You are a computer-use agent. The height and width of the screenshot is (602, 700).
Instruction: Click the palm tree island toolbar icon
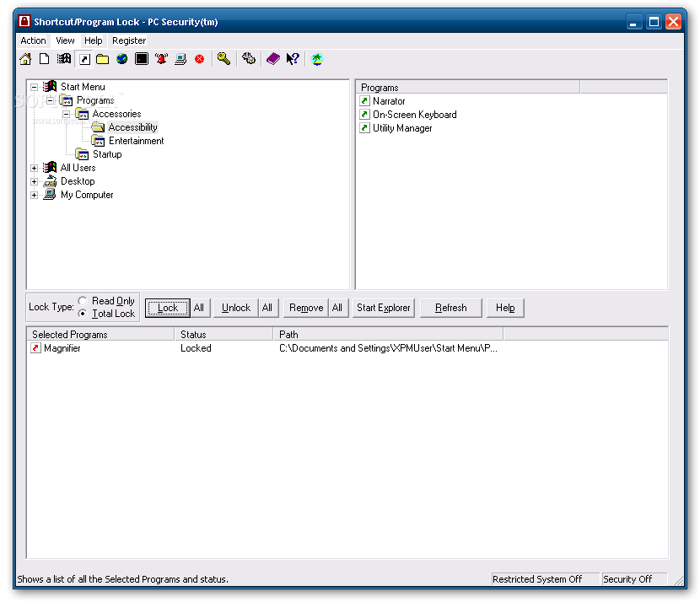[317, 59]
